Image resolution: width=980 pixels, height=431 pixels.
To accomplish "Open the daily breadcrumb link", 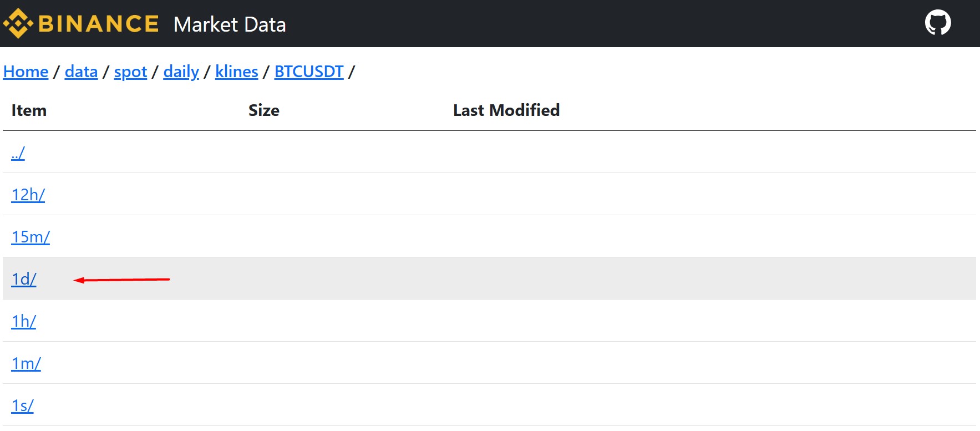I will (x=181, y=72).
